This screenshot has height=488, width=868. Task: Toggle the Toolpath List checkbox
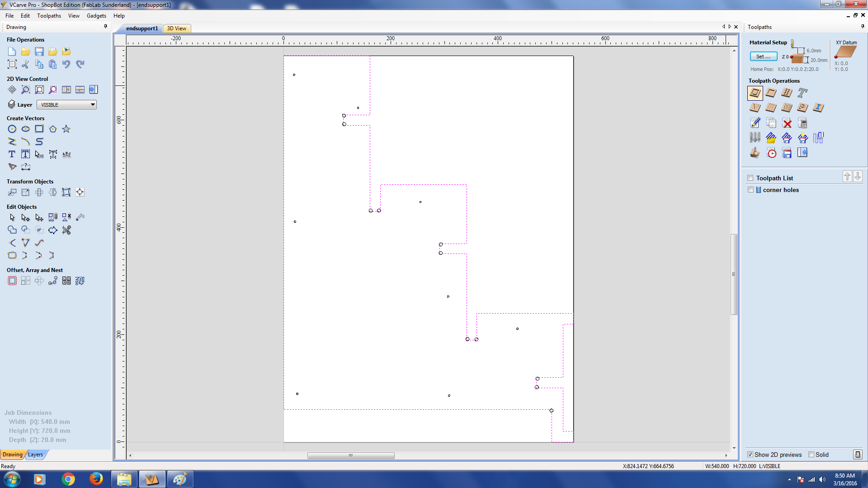(750, 178)
